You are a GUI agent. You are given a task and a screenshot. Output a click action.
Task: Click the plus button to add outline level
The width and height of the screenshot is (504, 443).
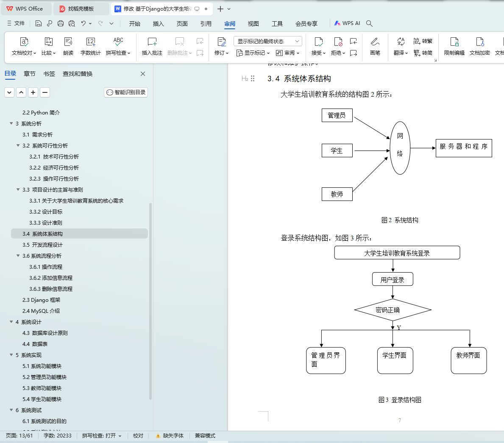pos(33,92)
